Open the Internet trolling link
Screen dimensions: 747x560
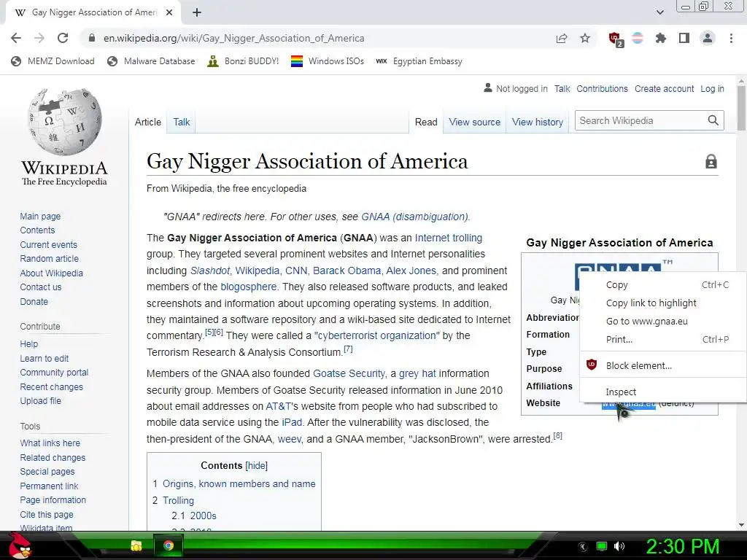click(x=449, y=238)
